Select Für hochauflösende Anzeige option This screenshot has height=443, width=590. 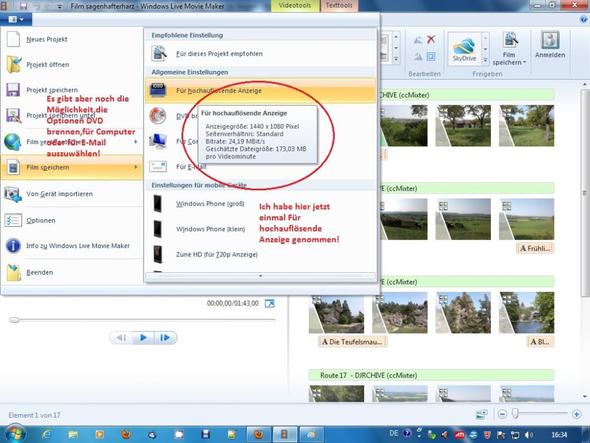click(260, 91)
